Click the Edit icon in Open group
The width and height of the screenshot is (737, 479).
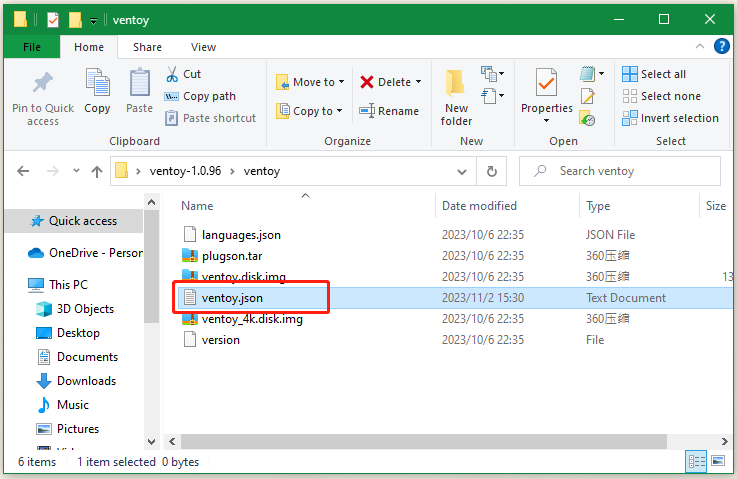point(588,96)
